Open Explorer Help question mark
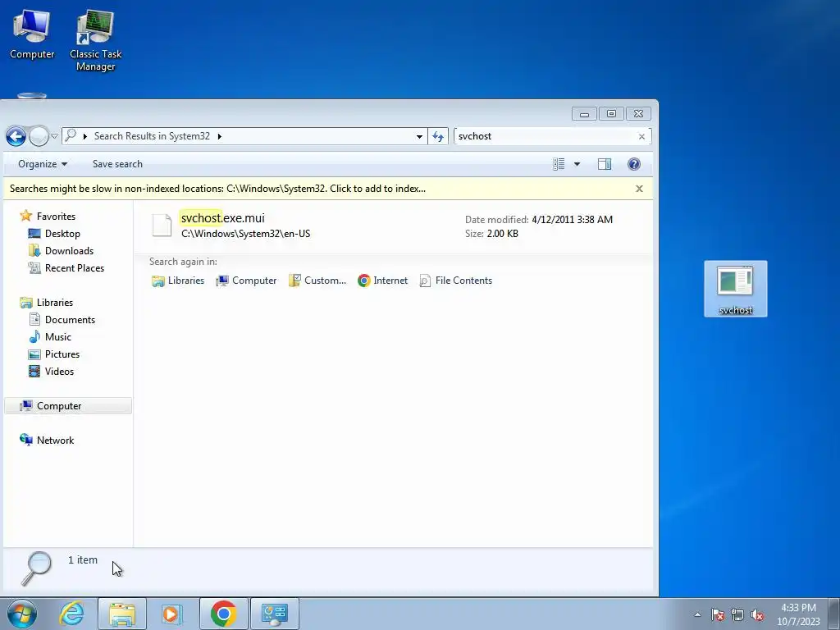The width and height of the screenshot is (840, 630). 634,164
